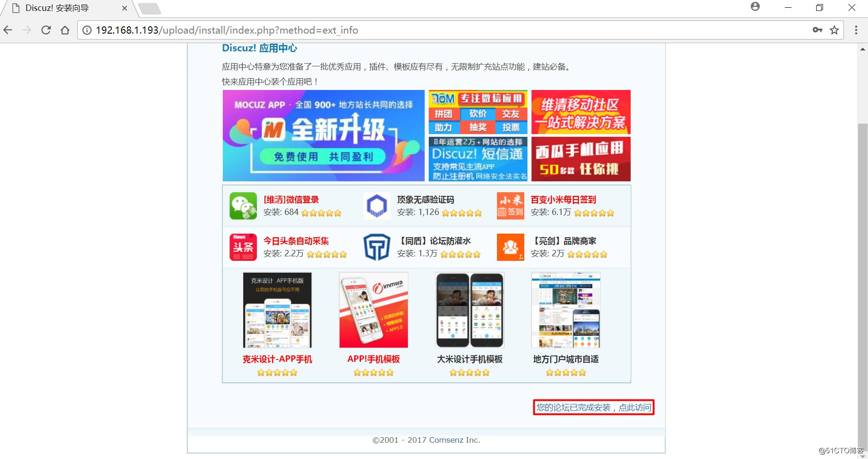The image size is (868, 459).
Task: Restore down the Chrome window
Action: (x=820, y=8)
